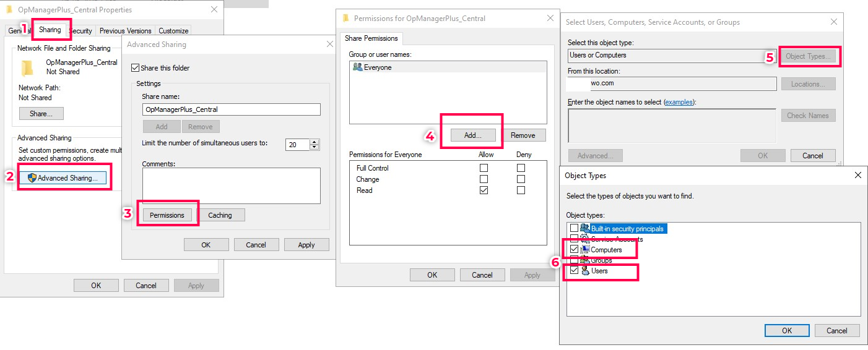Click Apply in the Advanced Sharing dialog
Screen dimensions: 868x350
pyautogui.click(x=306, y=245)
